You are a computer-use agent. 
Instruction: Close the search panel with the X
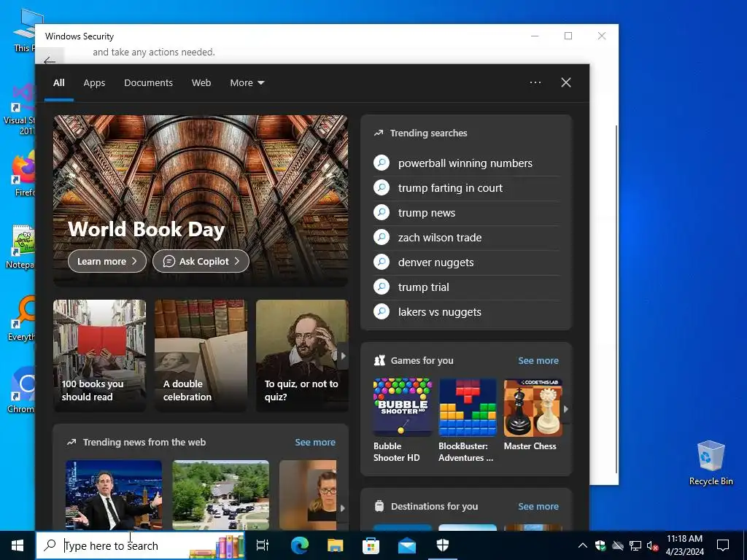click(566, 82)
